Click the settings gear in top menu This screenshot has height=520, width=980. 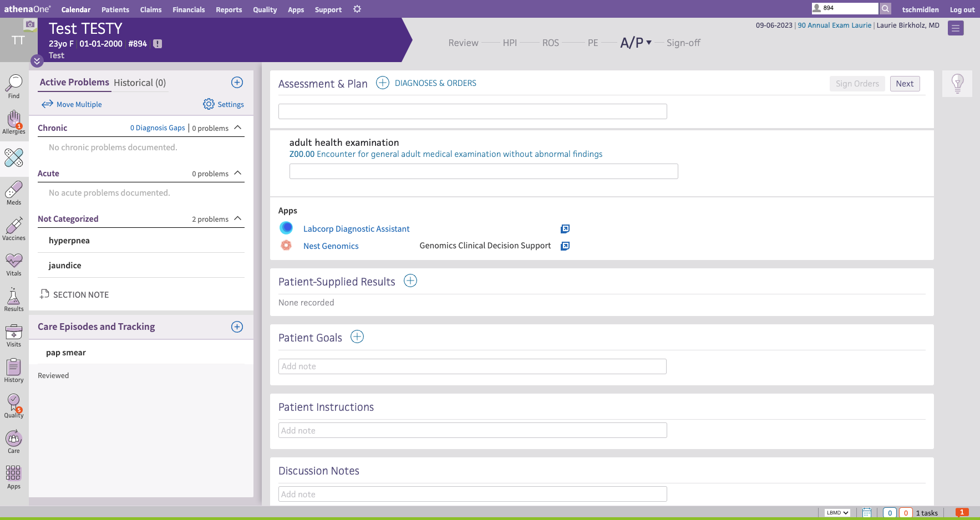click(x=357, y=9)
